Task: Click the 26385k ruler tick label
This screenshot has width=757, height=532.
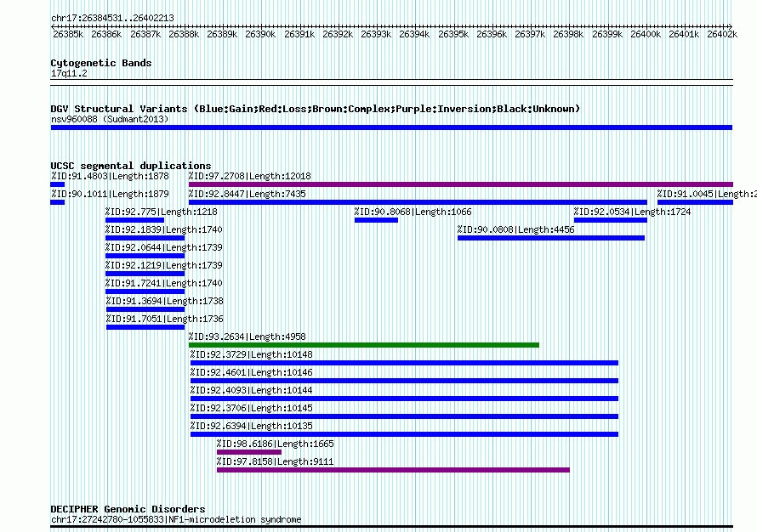Action: [68, 34]
